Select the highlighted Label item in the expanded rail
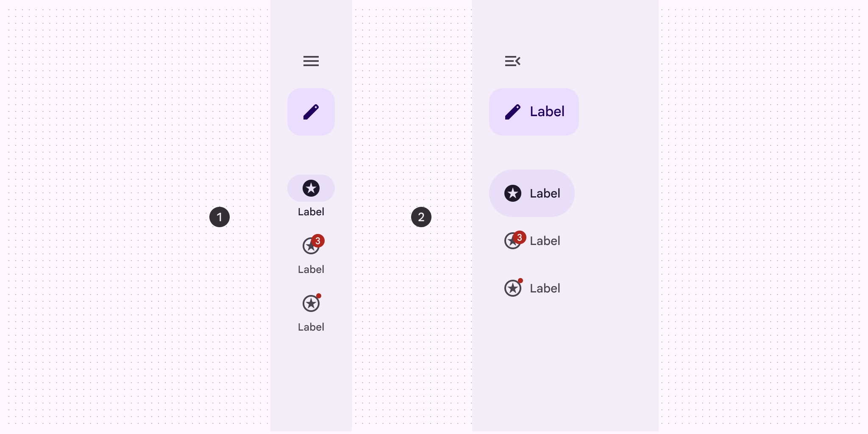Screen dimensions: 868x434 545,194
